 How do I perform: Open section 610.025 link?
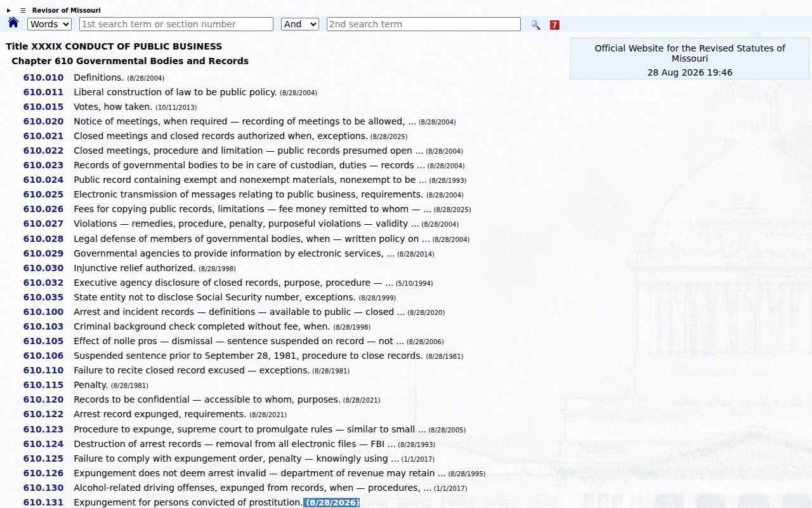pyautogui.click(x=44, y=194)
